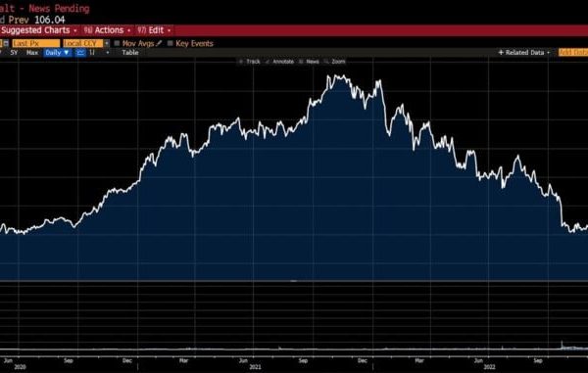Select the line chart type icon
The image size is (588, 373).
coord(80,53)
